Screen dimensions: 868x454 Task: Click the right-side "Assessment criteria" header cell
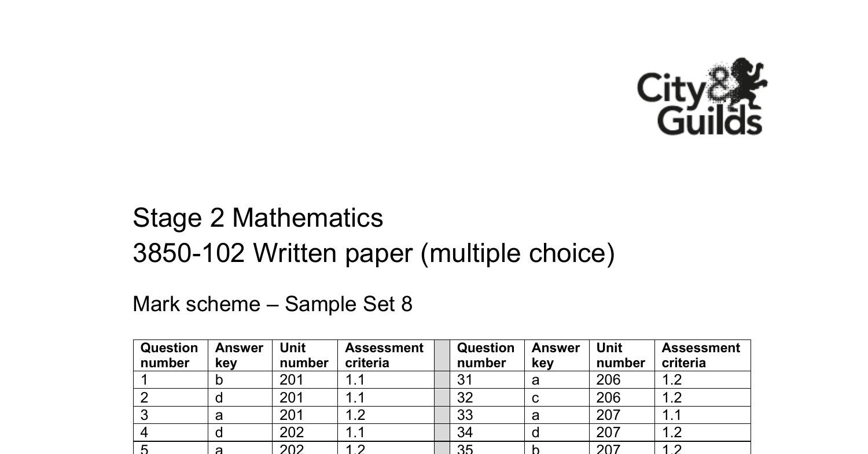tap(701, 355)
